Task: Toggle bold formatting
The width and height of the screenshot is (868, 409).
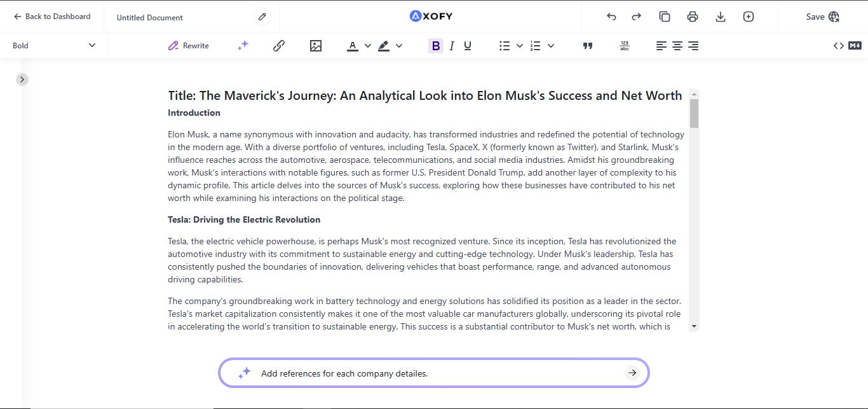Action: (435, 46)
